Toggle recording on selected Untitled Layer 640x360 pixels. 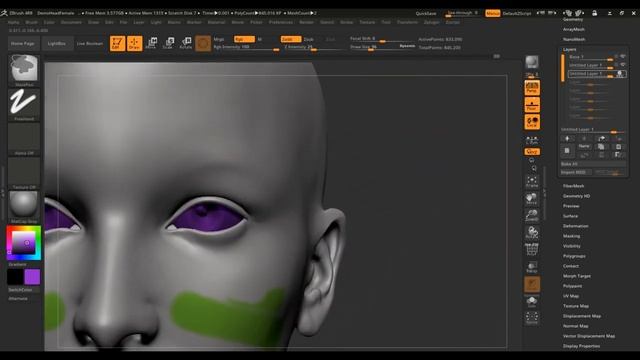(620, 74)
